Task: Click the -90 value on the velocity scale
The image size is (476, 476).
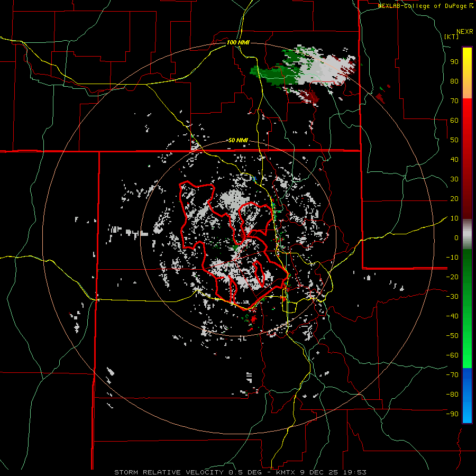Action: pyautogui.click(x=452, y=414)
